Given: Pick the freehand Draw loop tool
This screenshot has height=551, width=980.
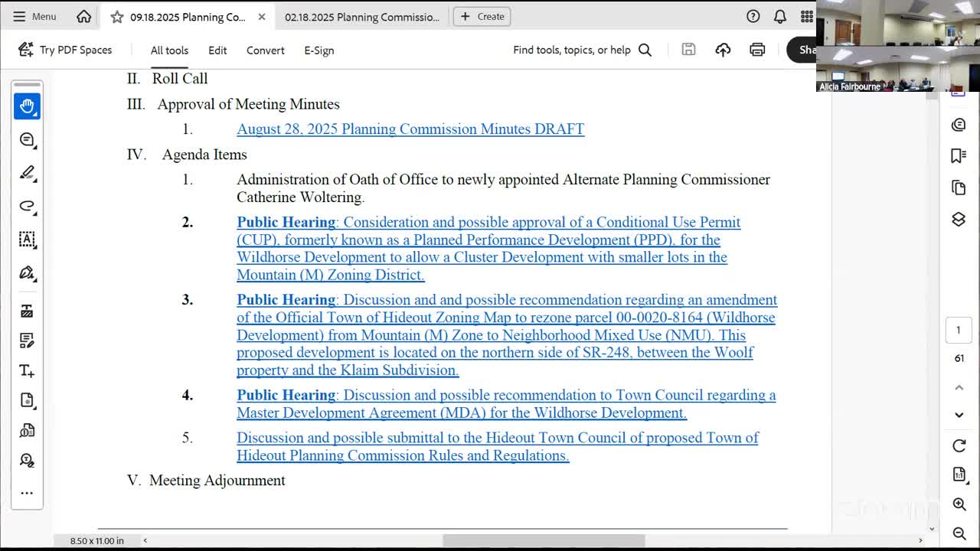Looking at the screenshot, I should coord(28,206).
